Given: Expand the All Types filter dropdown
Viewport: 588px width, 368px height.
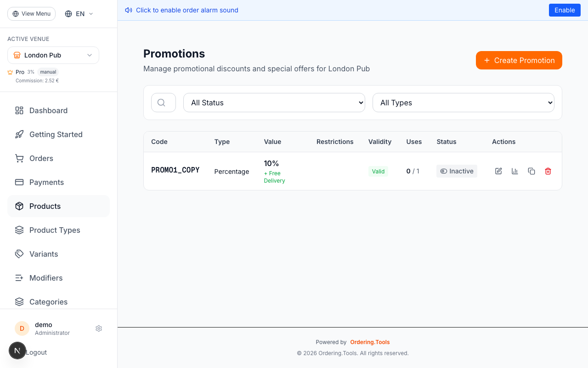Looking at the screenshot, I should pos(463,102).
